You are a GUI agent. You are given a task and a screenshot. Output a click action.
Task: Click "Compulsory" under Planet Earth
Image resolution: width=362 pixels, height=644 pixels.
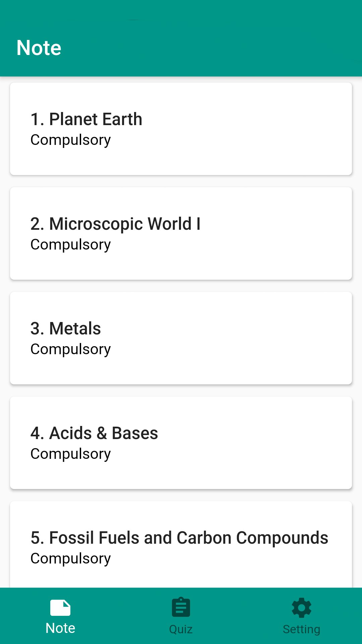(x=71, y=140)
